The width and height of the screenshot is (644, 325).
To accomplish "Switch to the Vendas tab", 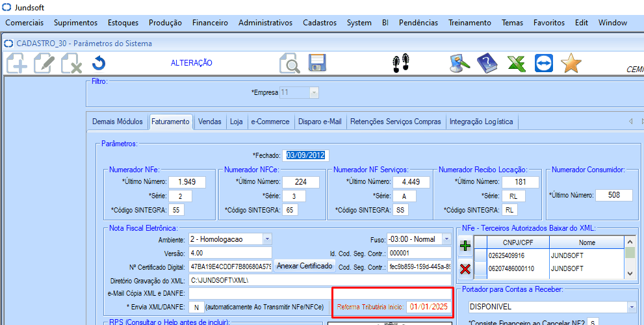I will click(209, 122).
